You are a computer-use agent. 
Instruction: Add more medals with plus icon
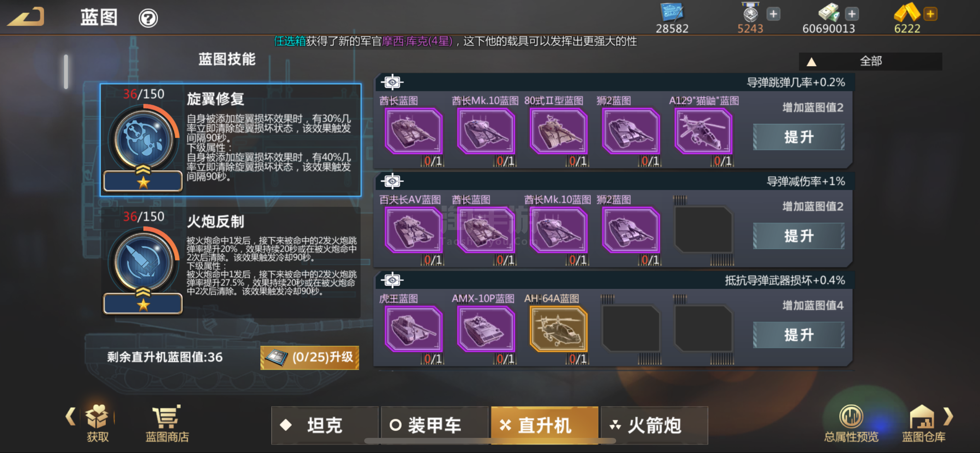coord(773,14)
